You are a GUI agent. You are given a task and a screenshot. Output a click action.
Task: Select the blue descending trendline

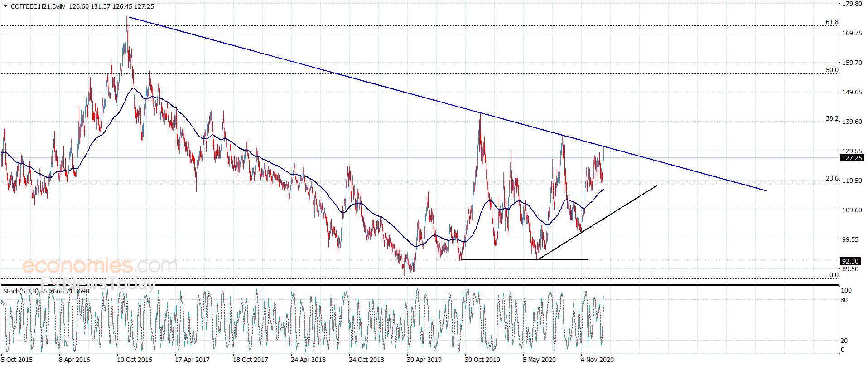pos(447,104)
